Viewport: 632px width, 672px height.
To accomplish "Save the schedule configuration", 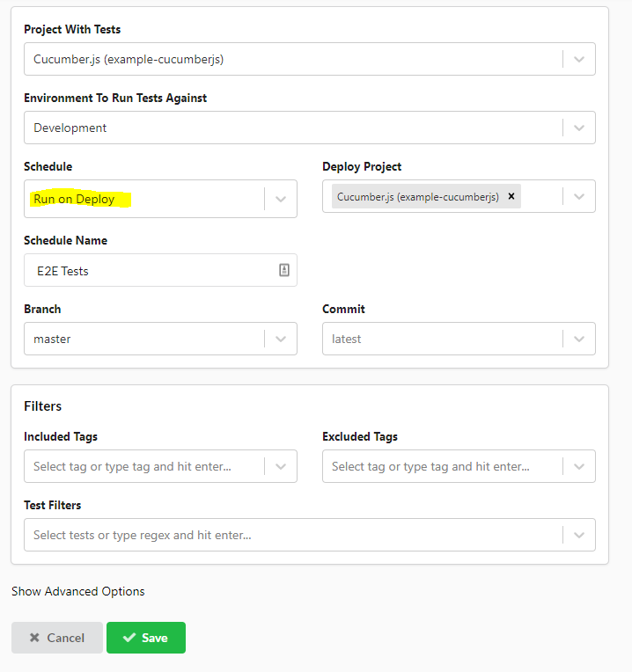I will 146,638.
